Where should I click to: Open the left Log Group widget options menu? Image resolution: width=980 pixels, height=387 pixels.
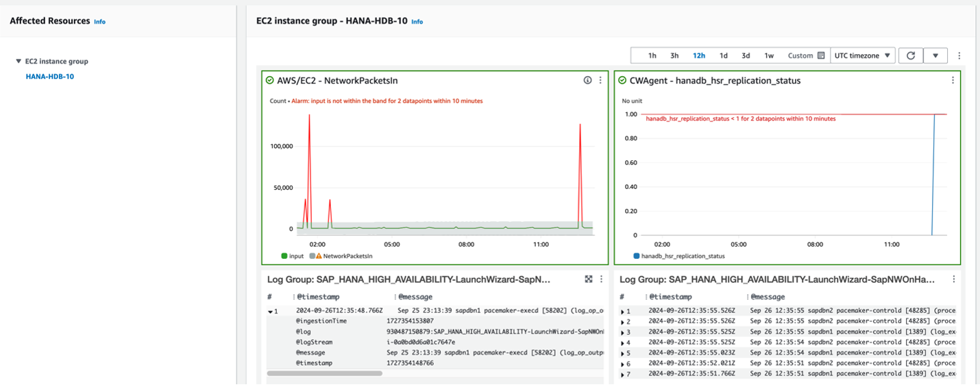pos(601,279)
